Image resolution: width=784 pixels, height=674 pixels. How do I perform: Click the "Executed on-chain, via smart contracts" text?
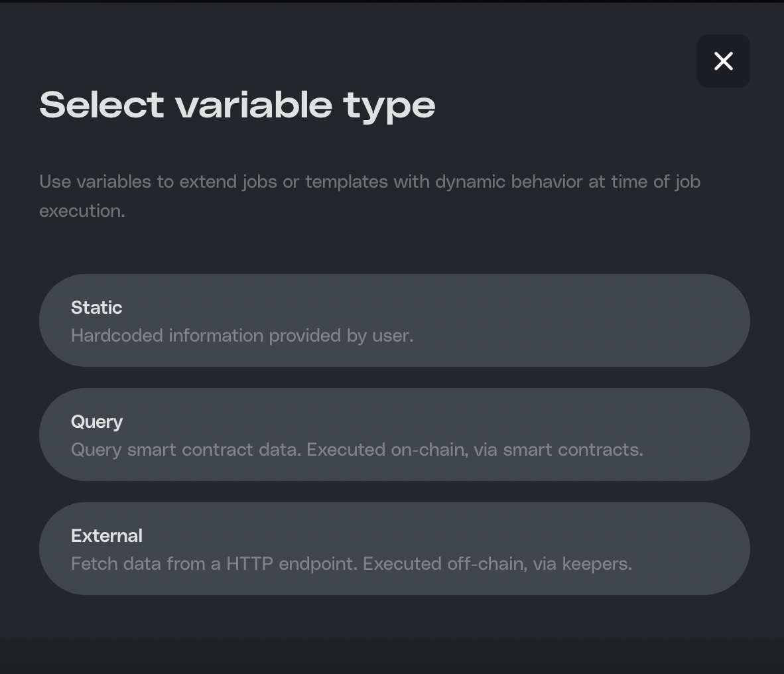point(475,450)
